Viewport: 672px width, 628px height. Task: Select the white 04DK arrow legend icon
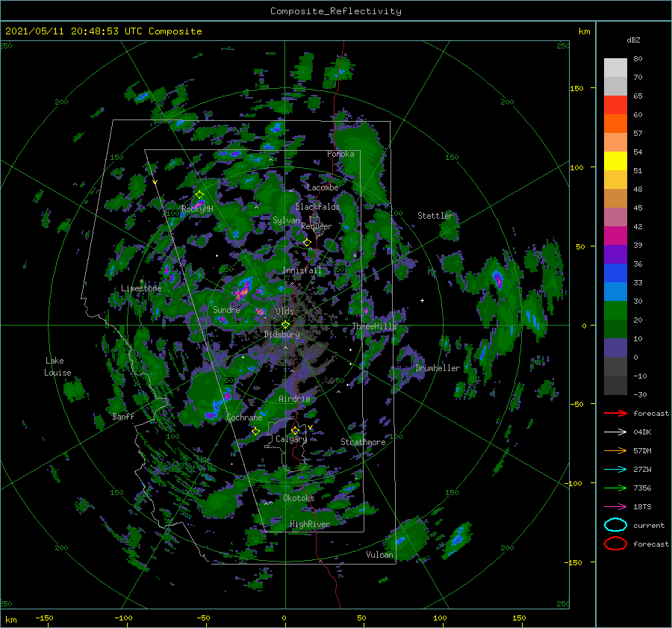(615, 432)
